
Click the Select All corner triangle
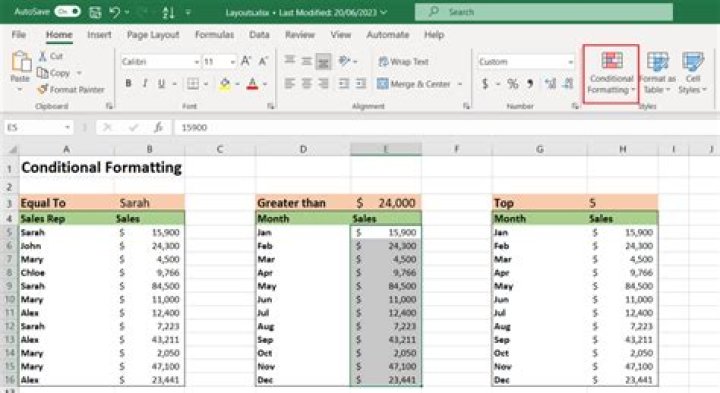(12, 150)
